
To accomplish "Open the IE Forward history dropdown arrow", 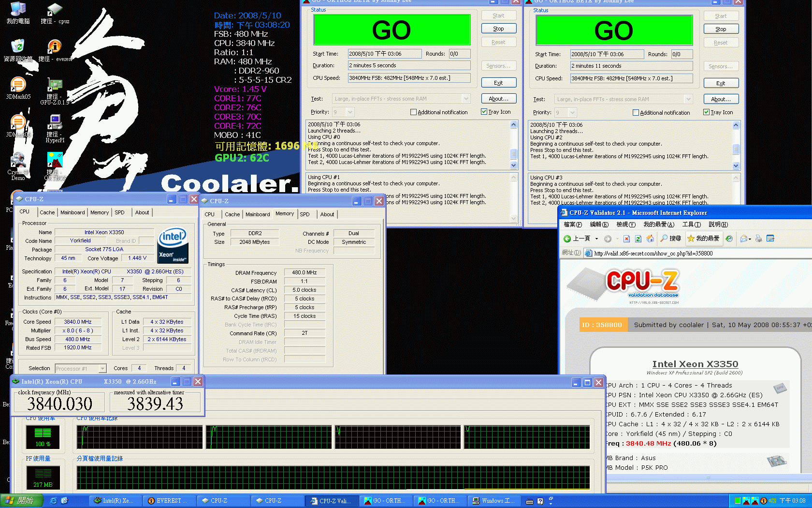I will (x=617, y=239).
